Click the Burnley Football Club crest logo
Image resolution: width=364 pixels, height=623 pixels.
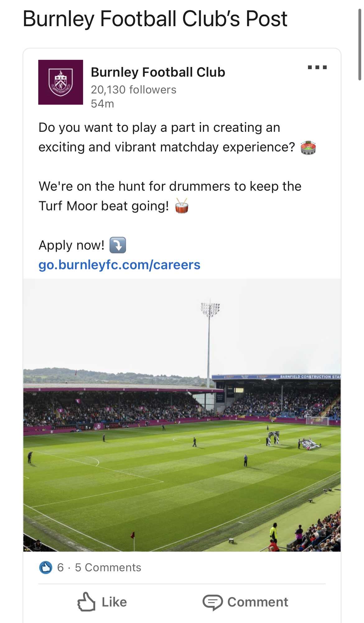tap(61, 82)
